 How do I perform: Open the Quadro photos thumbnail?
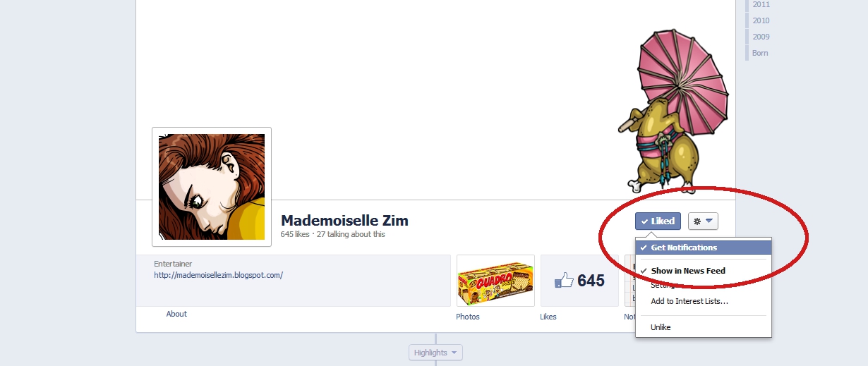[495, 281]
